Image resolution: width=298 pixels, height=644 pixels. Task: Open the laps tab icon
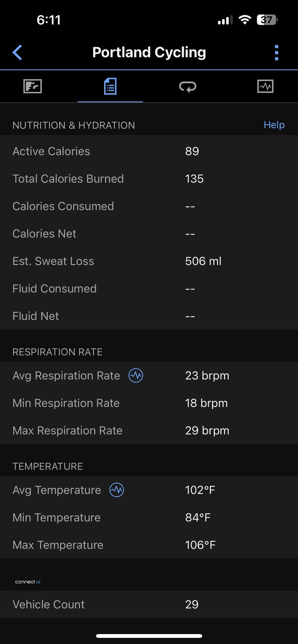188,87
